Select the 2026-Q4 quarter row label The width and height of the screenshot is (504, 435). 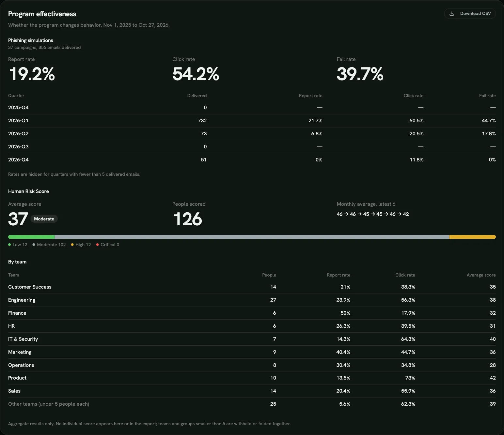coord(18,160)
